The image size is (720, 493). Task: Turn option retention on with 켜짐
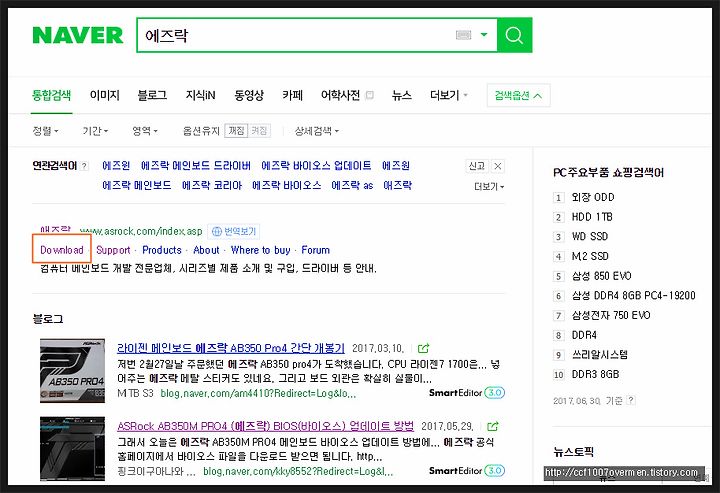tap(259, 131)
